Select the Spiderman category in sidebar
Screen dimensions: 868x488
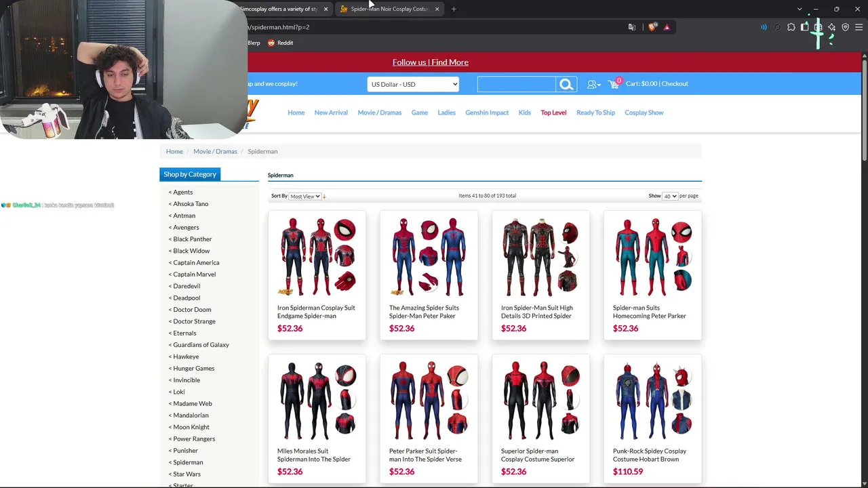click(188, 462)
